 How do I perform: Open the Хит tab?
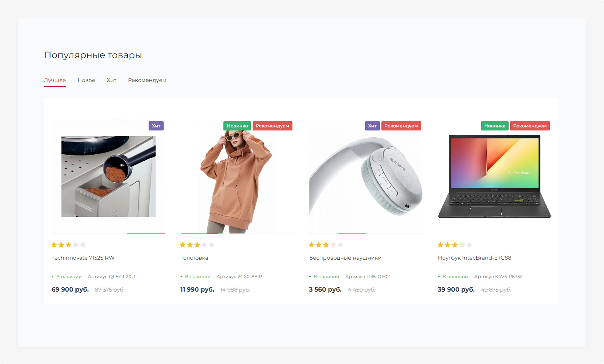(x=112, y=80)
